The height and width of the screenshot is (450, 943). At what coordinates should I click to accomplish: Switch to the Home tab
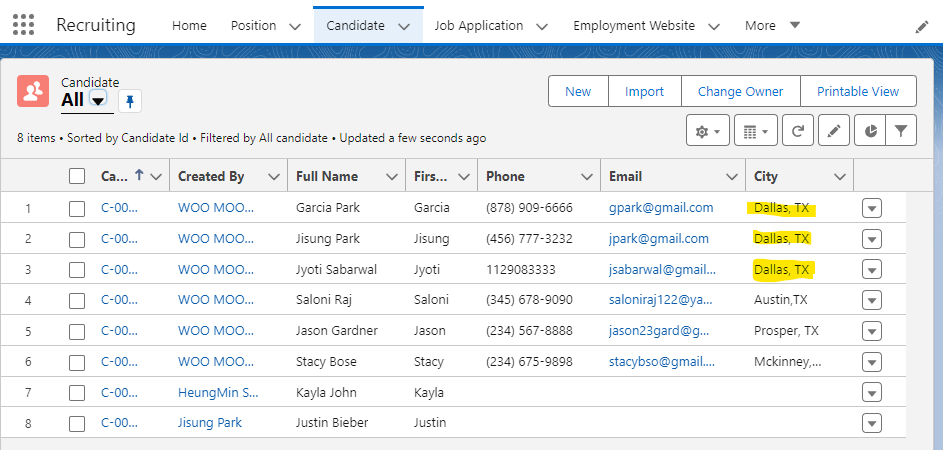point(189,26)
